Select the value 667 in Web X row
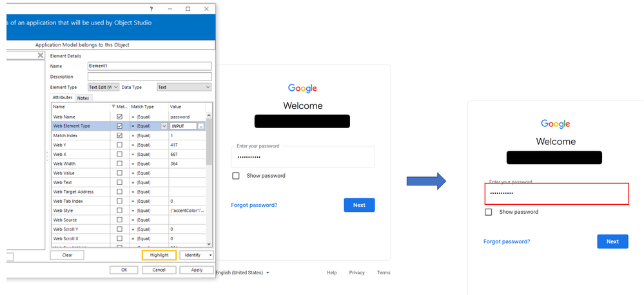Image resolution: width=644 pixels, height=295 pixels. 173,155
